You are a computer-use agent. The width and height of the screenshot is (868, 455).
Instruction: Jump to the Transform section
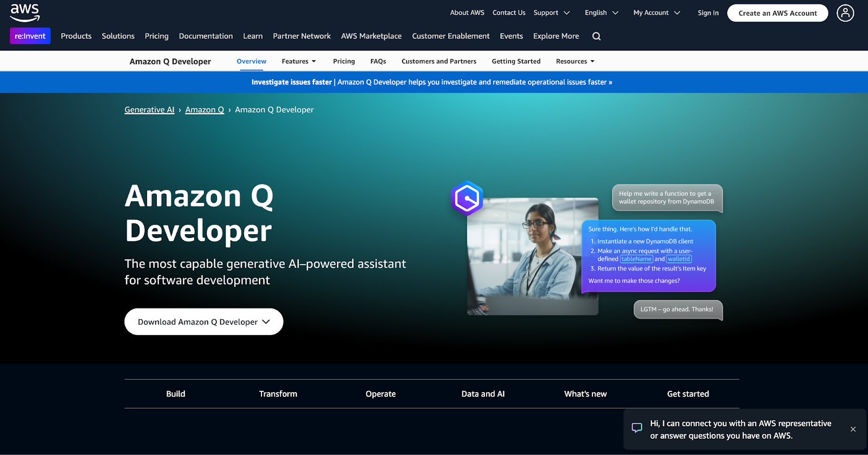coord(278,394)
